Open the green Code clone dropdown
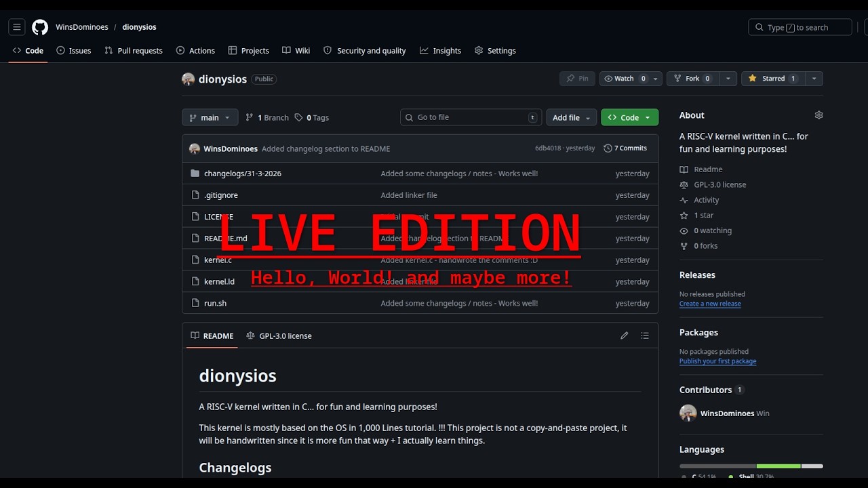 point(629,117)
